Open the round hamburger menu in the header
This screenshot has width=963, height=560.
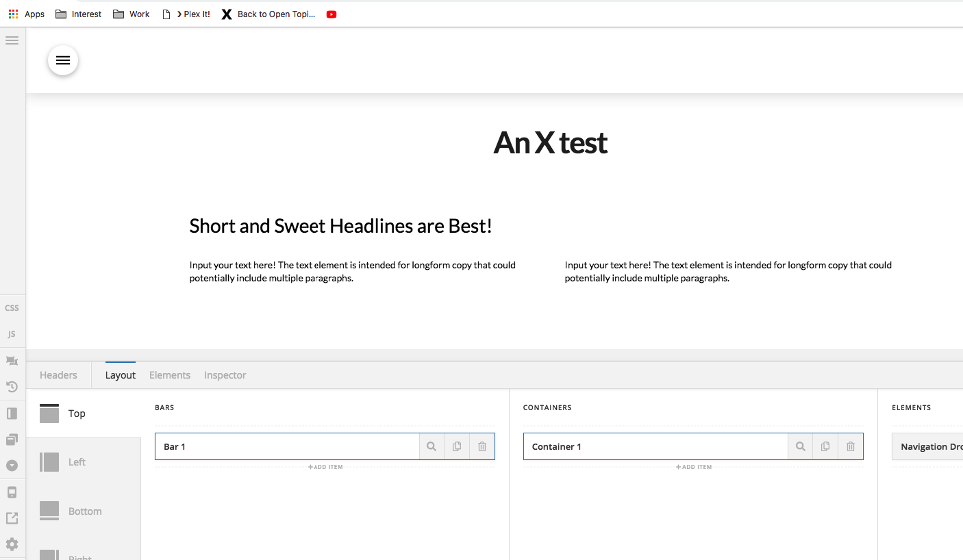click(63, 61)
